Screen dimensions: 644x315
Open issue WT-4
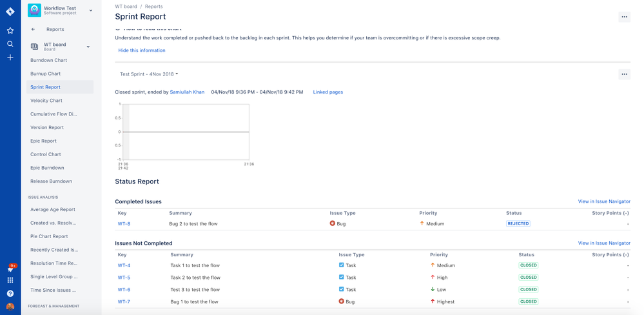(x=124, y=265)
